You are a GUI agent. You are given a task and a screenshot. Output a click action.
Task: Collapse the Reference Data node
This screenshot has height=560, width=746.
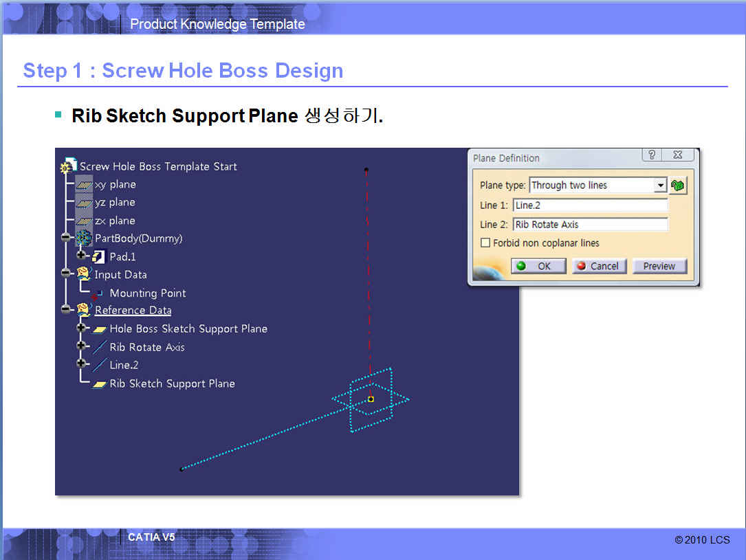tap(66, 310)
